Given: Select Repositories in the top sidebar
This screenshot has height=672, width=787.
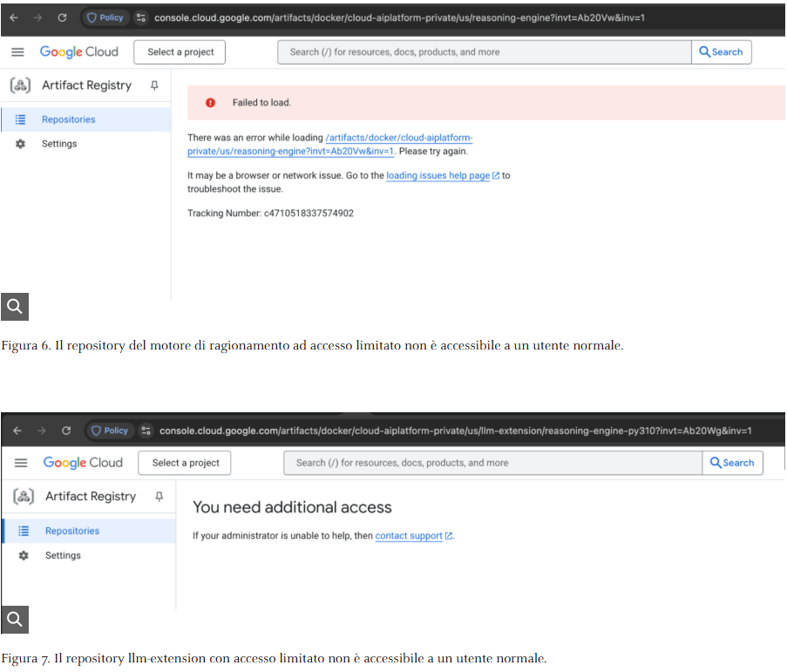Looking at the screenshot, I should click(68, 119).
